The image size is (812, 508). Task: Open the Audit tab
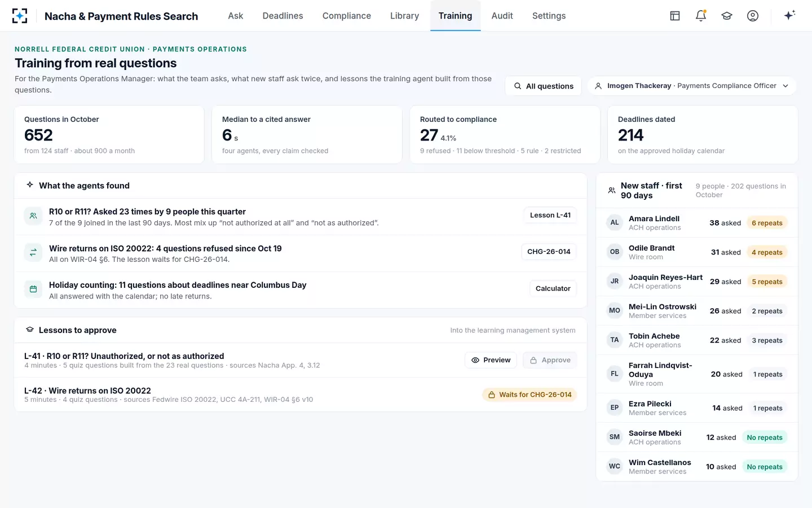[502, 16]
